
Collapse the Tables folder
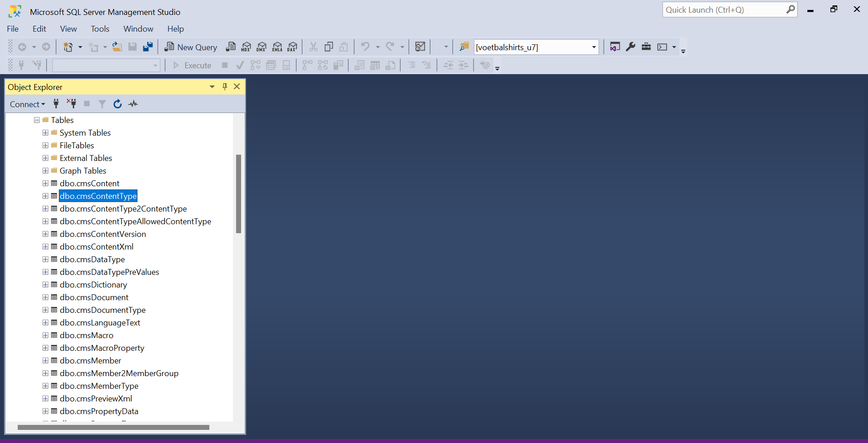tap(37, 120)
